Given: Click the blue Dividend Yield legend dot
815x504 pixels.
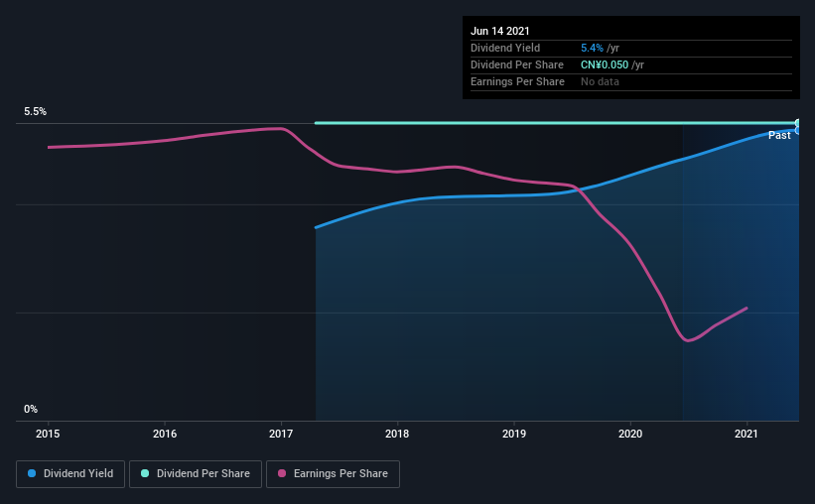Looking at the screenshot, I should click(32, 473).
